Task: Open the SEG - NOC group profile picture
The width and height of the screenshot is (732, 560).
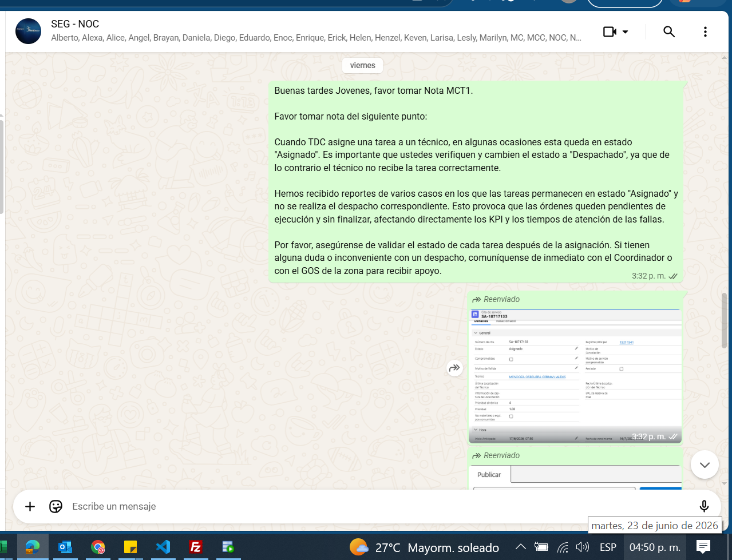Action: click(28, 31)
